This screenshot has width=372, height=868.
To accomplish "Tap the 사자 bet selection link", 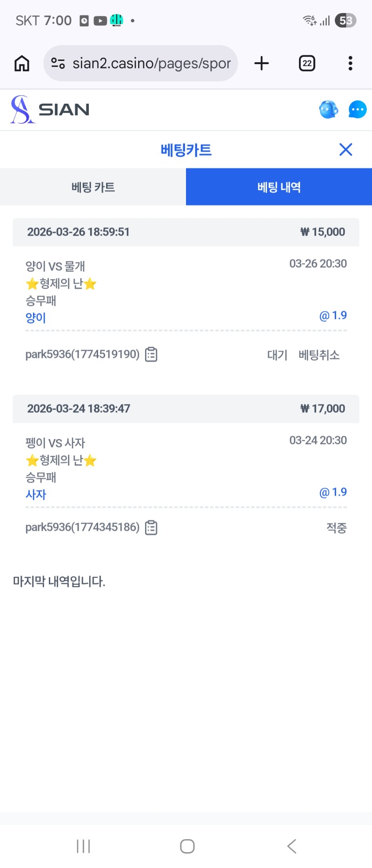I will [x=36, y=495].
